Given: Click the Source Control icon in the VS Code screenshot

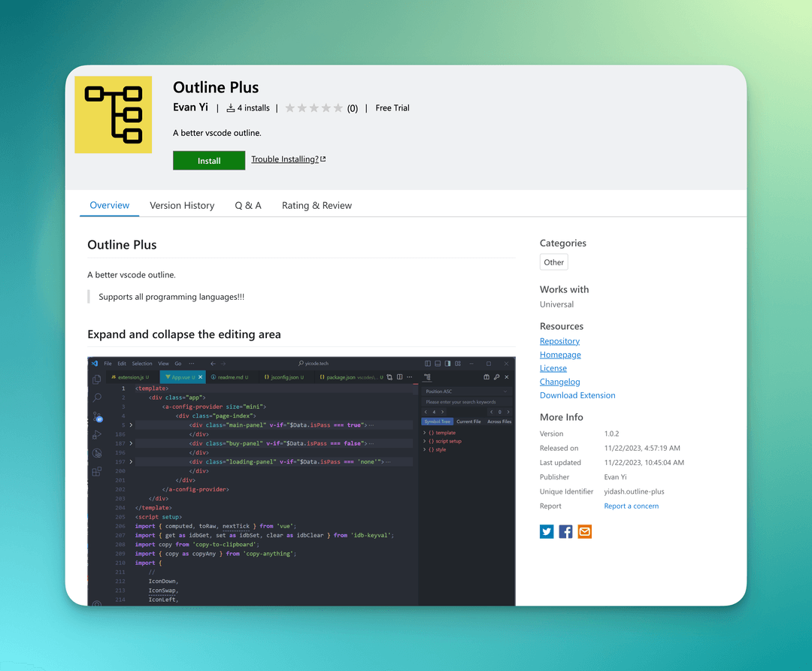Looking at the screenshot, I should (x=97, y=416).
